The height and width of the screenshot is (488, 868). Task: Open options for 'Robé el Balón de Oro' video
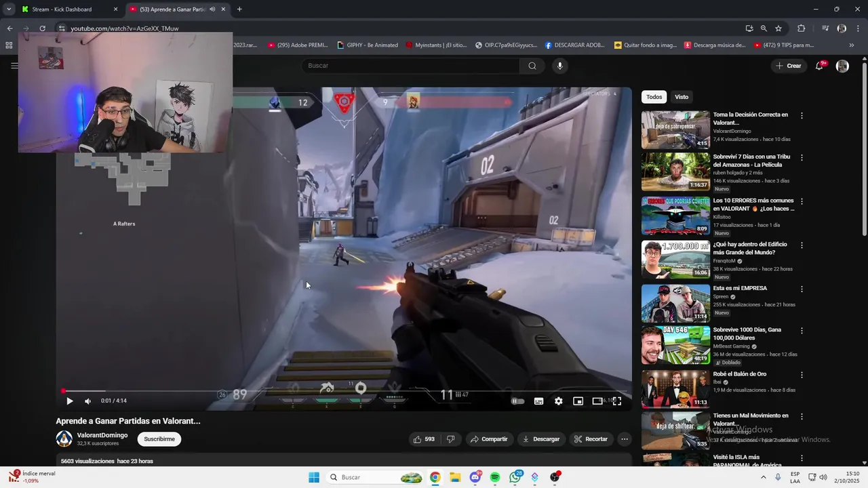pyautogui.click(x=802, y=375)
